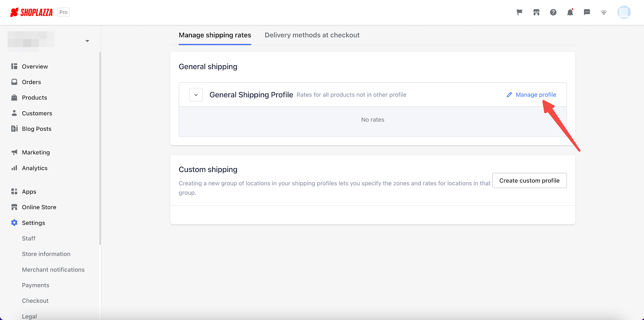Open the notifications bell icon
The image size is (644, 320).
pyautogui.click(x=570, y=12)
